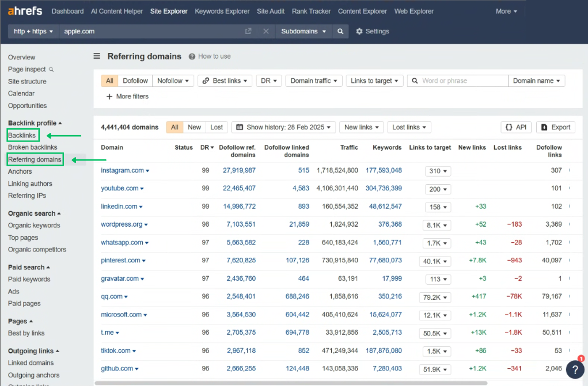Select the Lost domains toggle
588x386 pixels.
217,127
